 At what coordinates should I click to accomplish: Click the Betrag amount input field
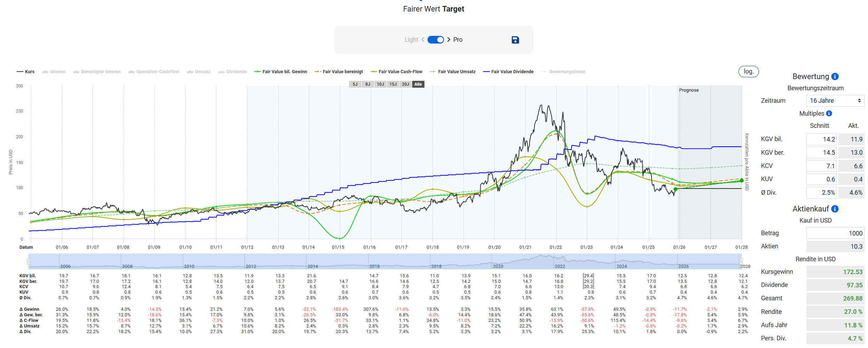pyautogui.click(x=835, y=233)
